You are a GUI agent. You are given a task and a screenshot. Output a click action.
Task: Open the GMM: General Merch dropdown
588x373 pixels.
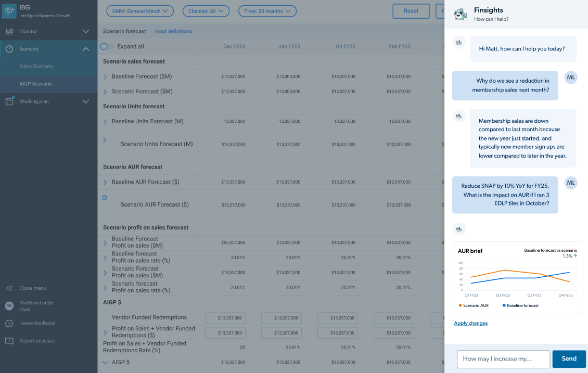coord(139,10)
